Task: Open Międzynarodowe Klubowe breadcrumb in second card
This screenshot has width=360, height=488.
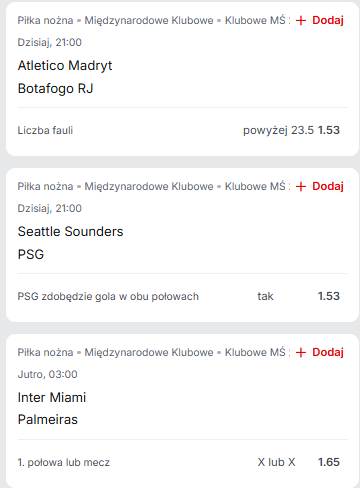Action: [149, 186]
